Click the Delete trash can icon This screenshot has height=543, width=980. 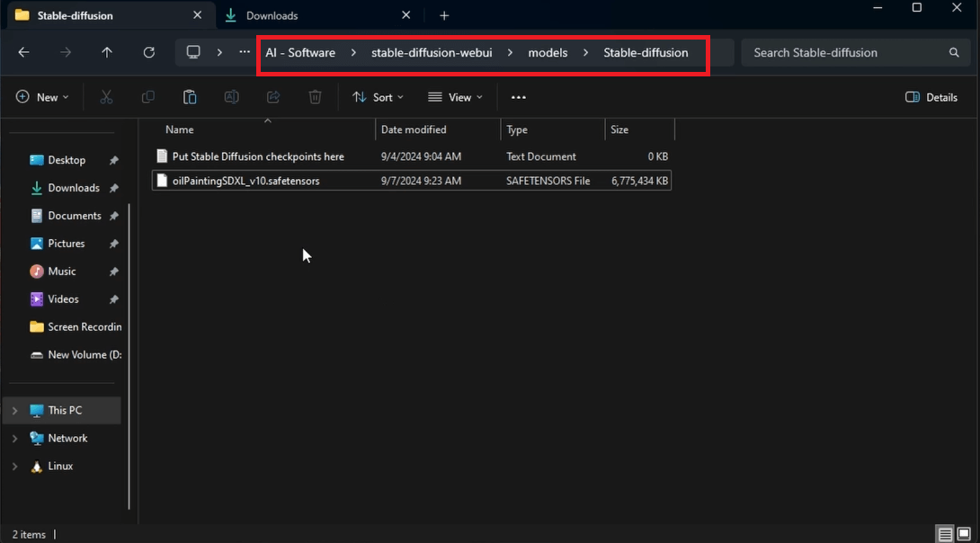(315, 97)
